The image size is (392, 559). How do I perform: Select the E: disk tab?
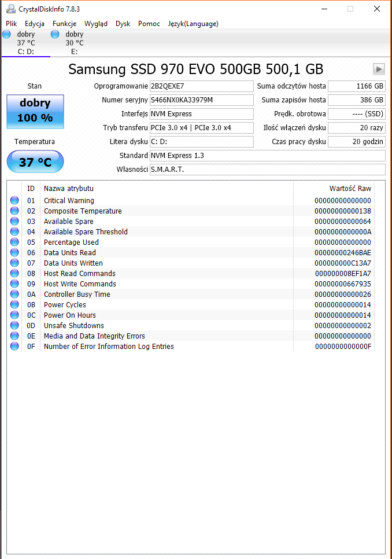coord(75,43)
